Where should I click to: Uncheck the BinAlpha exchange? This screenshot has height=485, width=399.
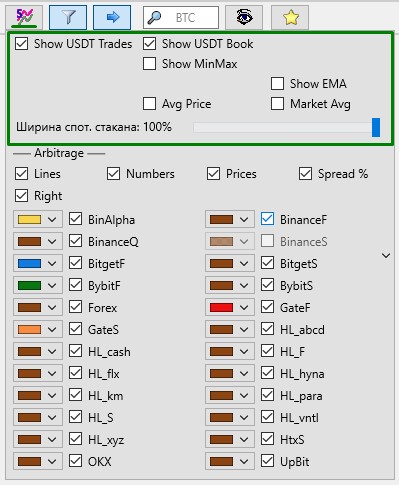(x=75, y=219)
